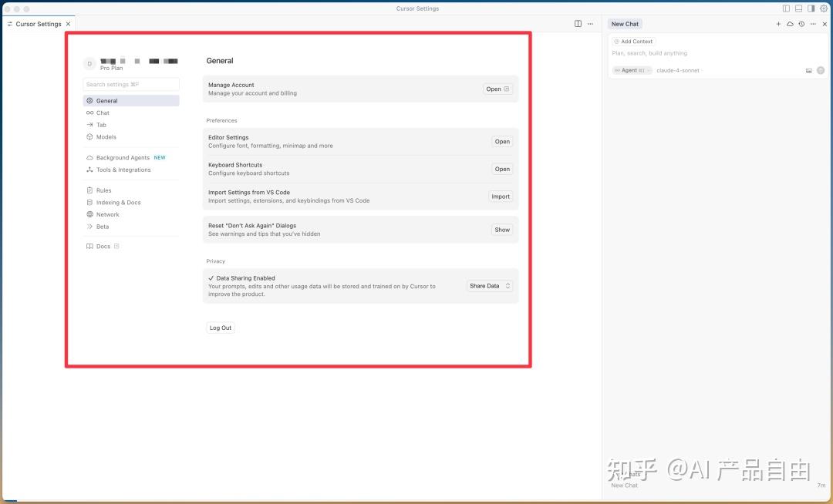Click the user avatar circle beside Pro Plan

89,64
